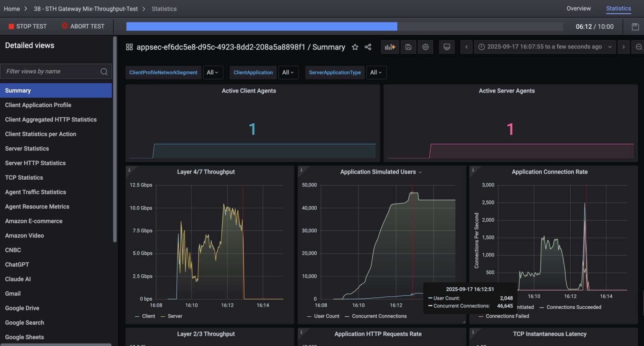Zoom out the time range with the magnifier icon

639,46
